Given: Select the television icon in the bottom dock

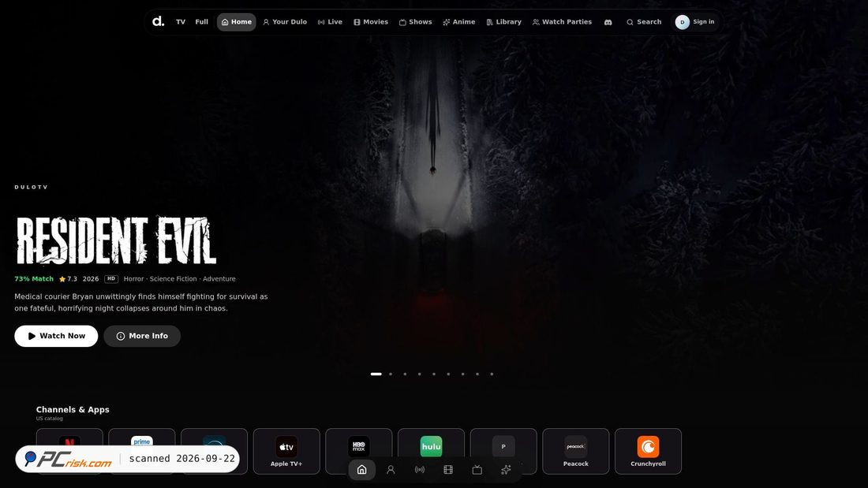Looking at the screenshot, I should [477, 470].
